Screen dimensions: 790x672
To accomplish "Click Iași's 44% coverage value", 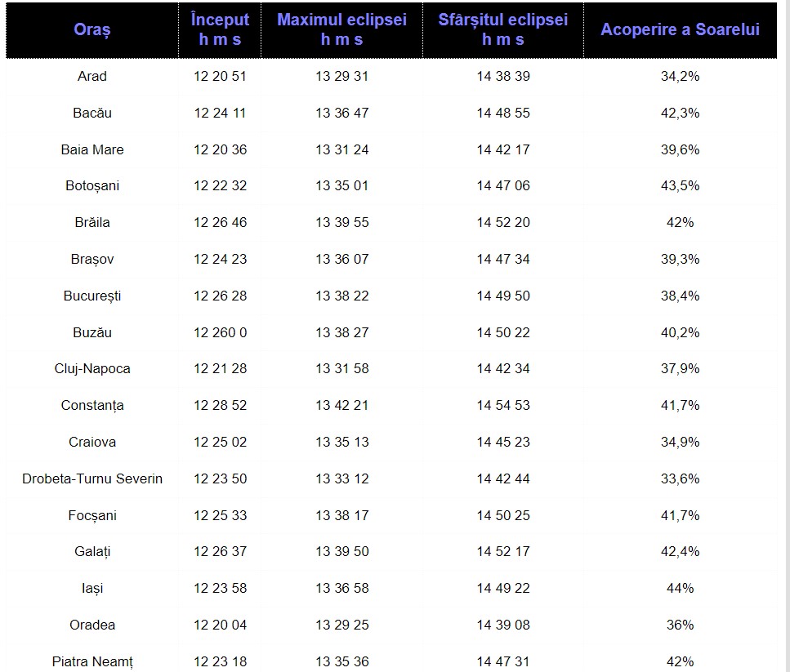I will point(680,589).
